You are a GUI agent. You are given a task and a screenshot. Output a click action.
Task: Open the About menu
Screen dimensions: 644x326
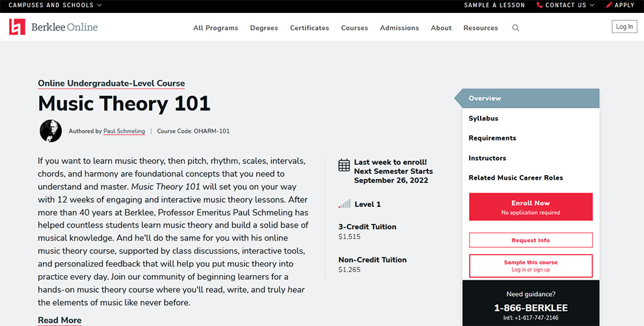[441, 28]
